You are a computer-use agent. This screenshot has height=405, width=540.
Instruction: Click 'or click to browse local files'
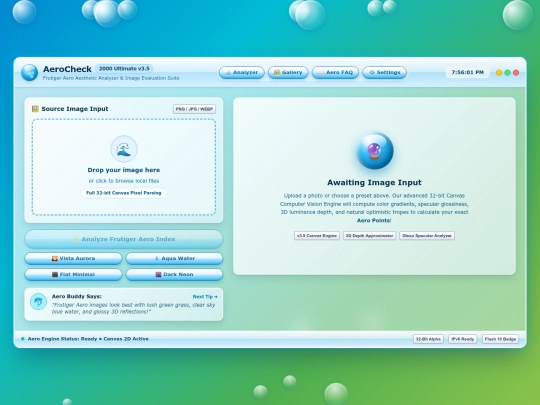tap(124, 181)
